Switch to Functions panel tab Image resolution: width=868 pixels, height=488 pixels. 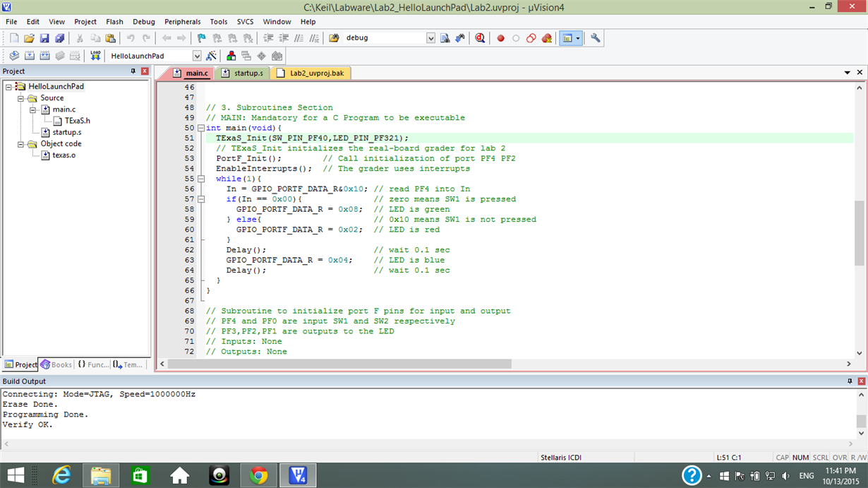[x=94, y=364]
